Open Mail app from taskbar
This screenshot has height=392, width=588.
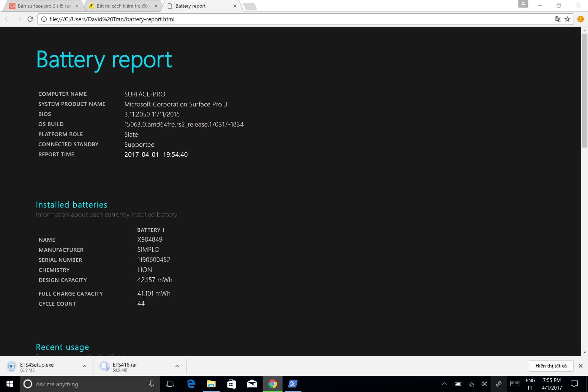tap(252, 384)
